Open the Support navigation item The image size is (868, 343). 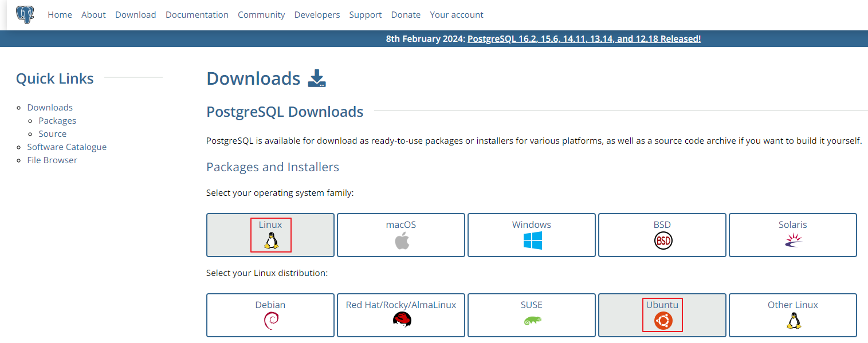(x=366, y=15)
